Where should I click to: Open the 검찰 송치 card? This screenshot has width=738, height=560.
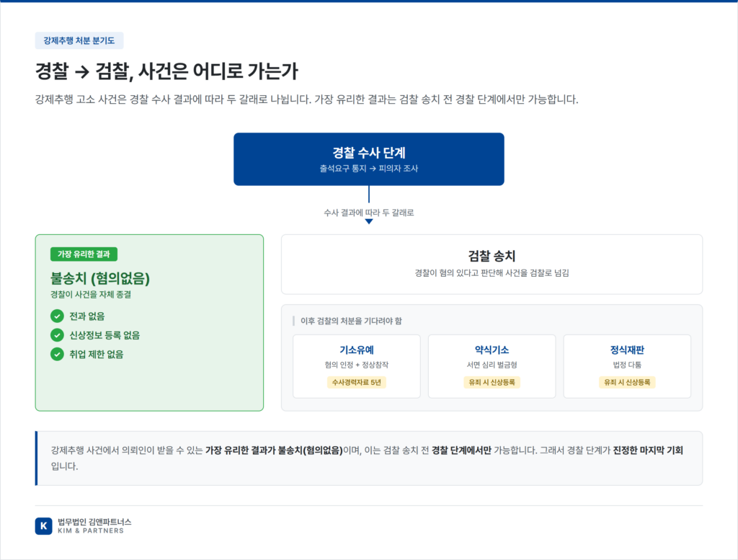coord(492,264)
